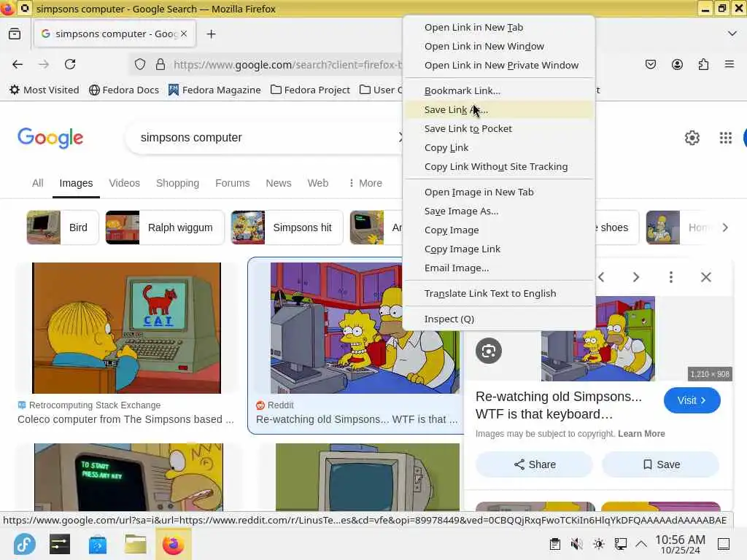Screen dimensions: 747x560
Task: Select the Simpsons hit suggestion chip
Action: [287, 227]
